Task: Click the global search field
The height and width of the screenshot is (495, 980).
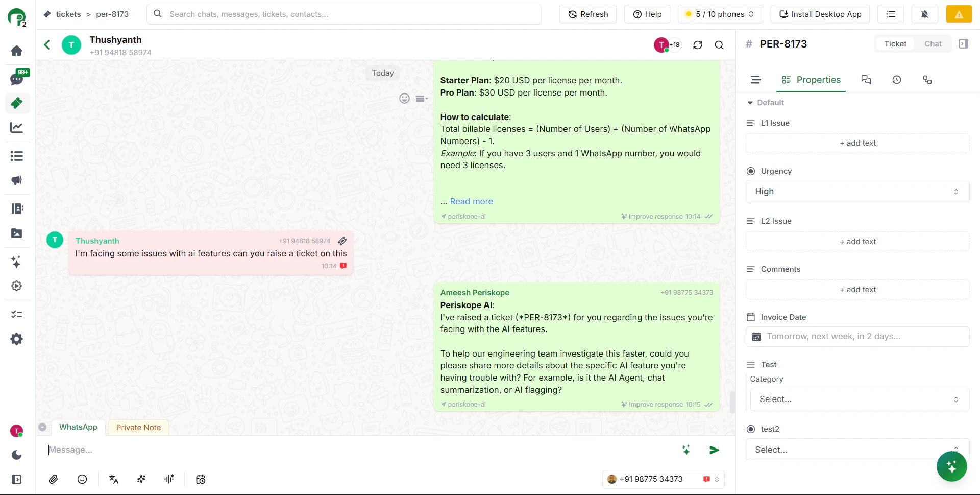Action: pyautogui.click(x=344, y=14)
